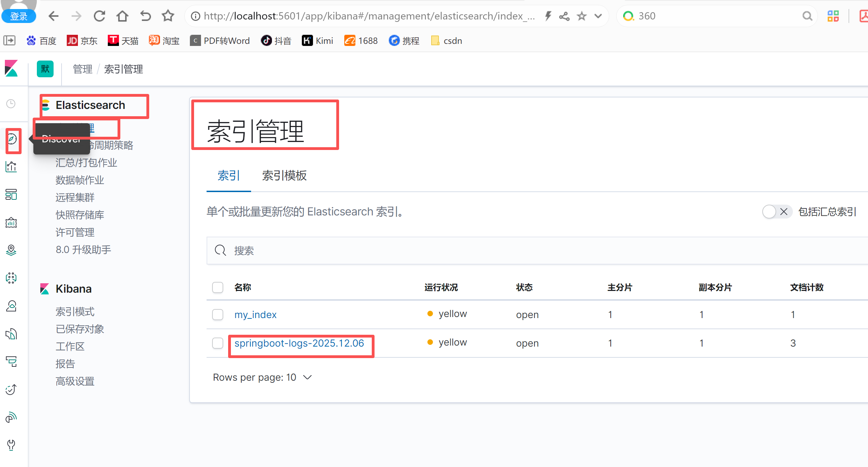This screenshot has width=868, height=467.
Task: Toggle the include rollup indices switch
Action: [776, 212]
